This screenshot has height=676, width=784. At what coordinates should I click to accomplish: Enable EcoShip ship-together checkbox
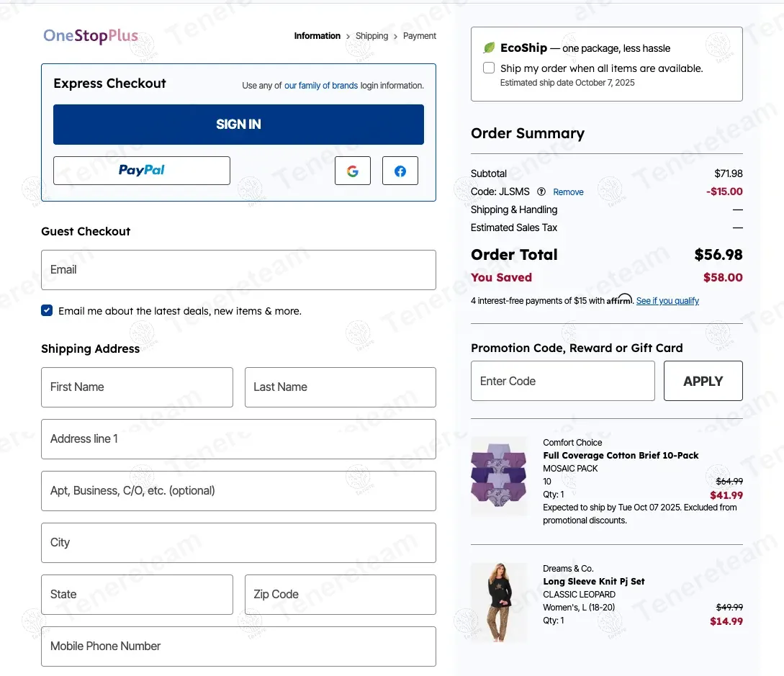point(489,68)
